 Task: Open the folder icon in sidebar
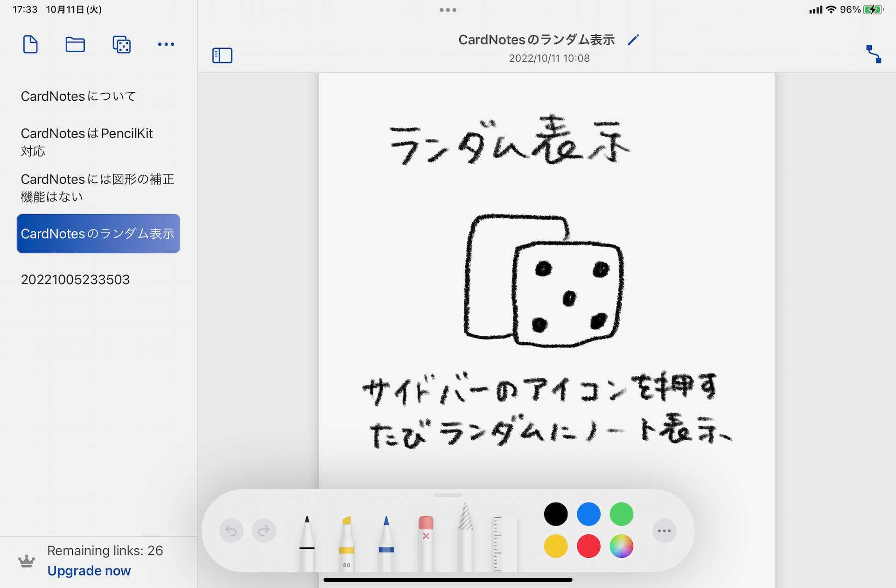[x=75, y=44]
